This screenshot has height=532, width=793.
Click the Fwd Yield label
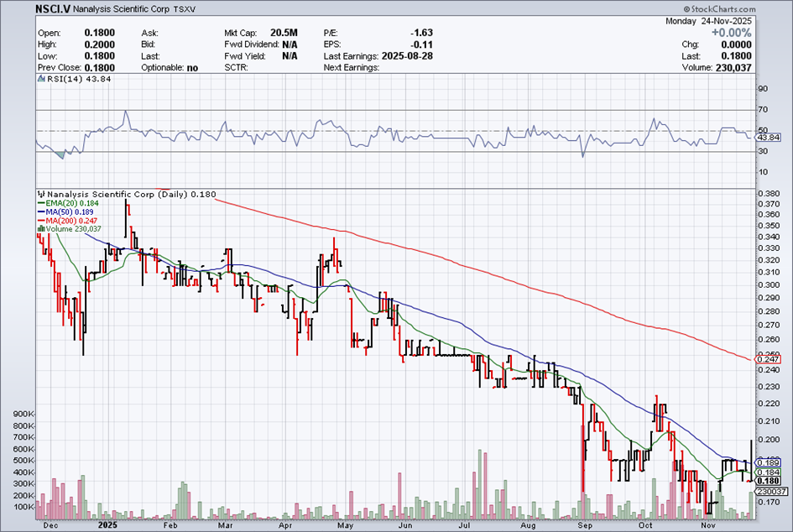pos(244,56)
